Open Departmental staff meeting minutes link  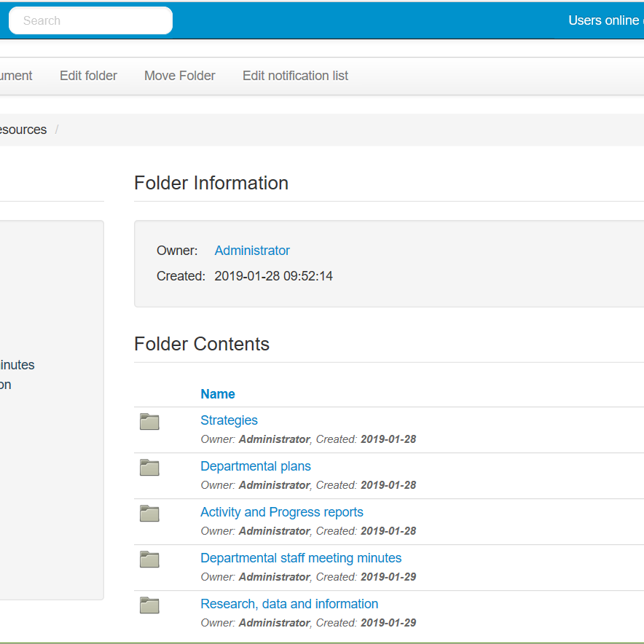coord(301,558)
